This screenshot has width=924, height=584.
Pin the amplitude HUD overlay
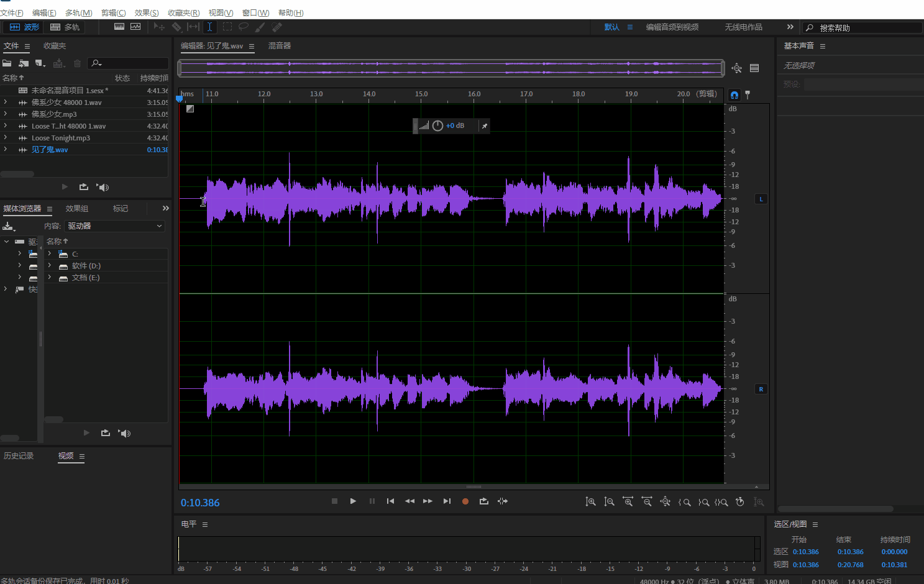click(x=485, y=125)
